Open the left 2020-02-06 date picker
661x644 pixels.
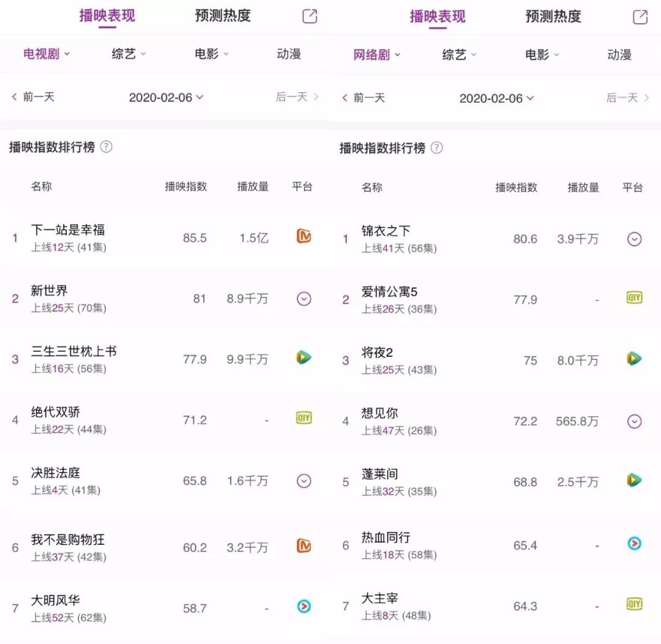[x=166, y=97]
